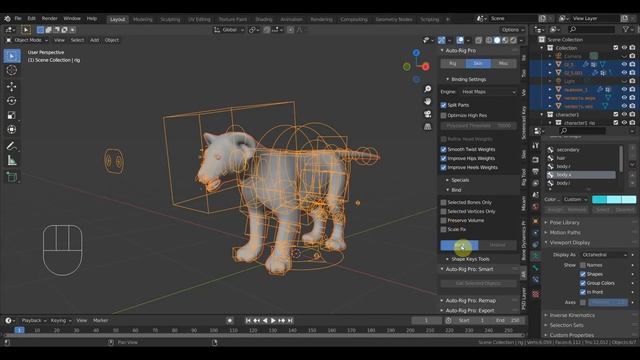Jump to the last frame
Viewport: 640px width, 360px height.
[x=290, y=321]
